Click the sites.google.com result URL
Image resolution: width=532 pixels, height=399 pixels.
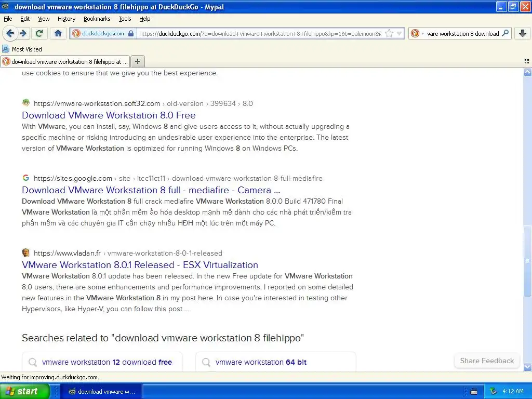coord(73,178)
